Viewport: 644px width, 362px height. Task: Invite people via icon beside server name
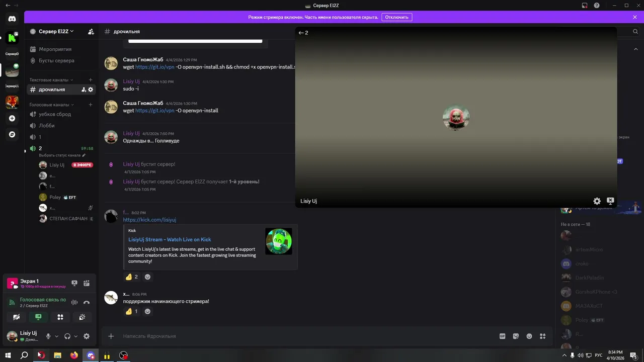[91, 31]
